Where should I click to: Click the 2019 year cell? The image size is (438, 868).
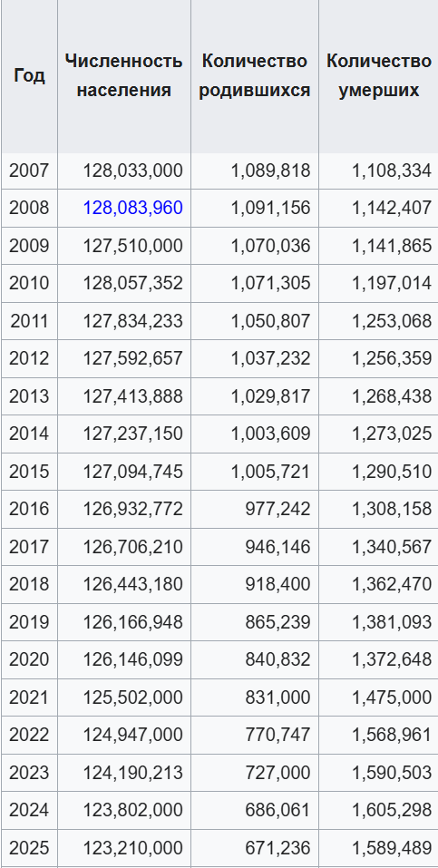coord(29,622)
